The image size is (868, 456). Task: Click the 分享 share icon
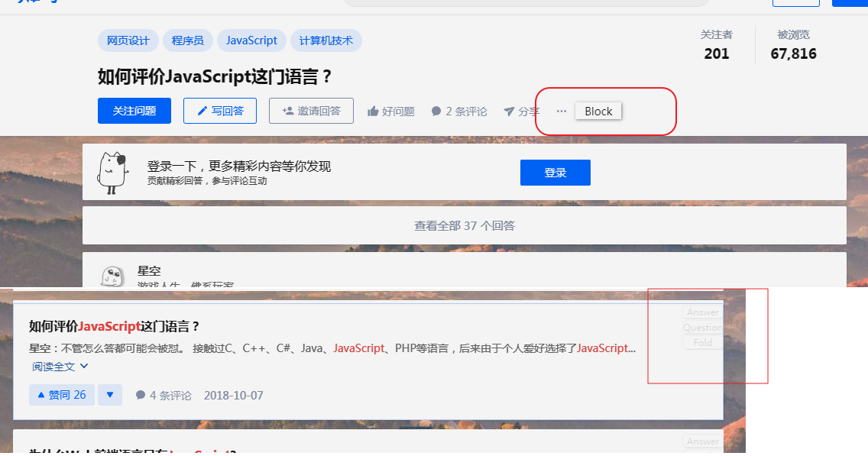(509, 110)
